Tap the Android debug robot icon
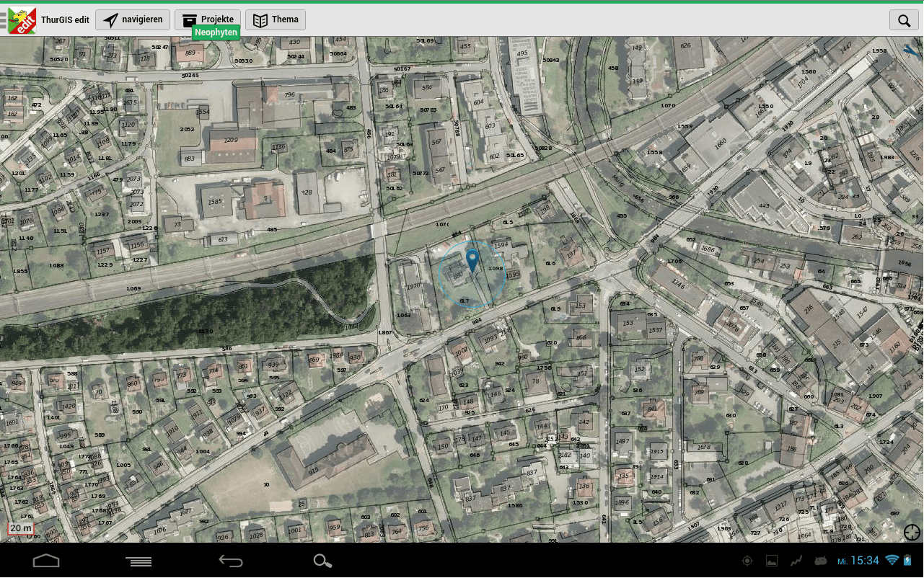 [x=821, y=561]
